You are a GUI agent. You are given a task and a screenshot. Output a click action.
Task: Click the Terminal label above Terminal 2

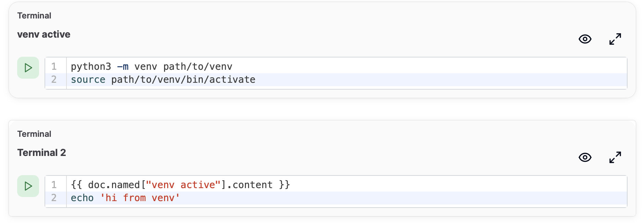pos(34,134)
